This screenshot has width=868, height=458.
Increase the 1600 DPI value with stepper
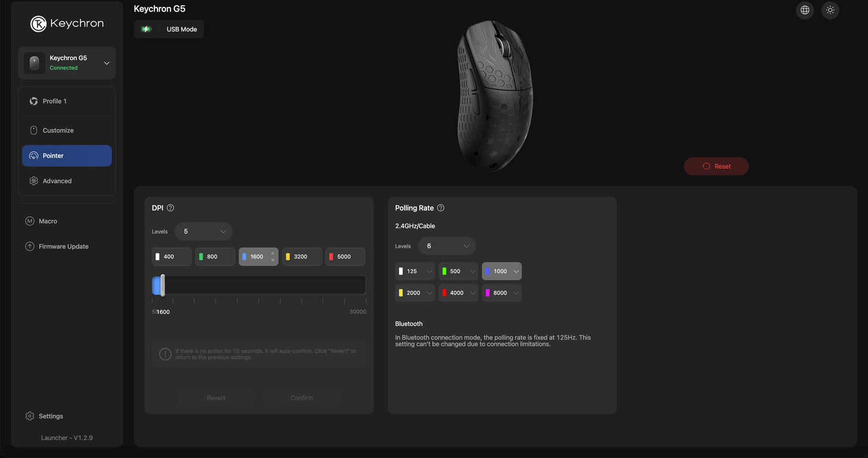point(273,253)
